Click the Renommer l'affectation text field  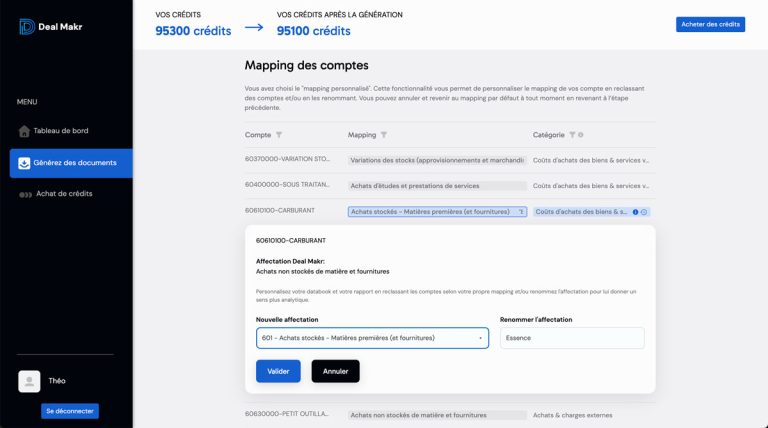[x=572, y=338]
